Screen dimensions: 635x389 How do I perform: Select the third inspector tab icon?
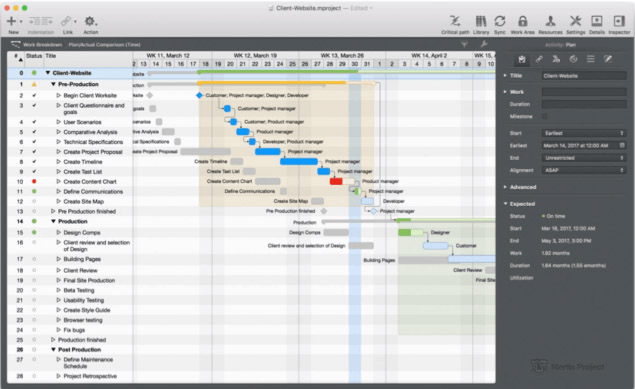pos(556,59)
